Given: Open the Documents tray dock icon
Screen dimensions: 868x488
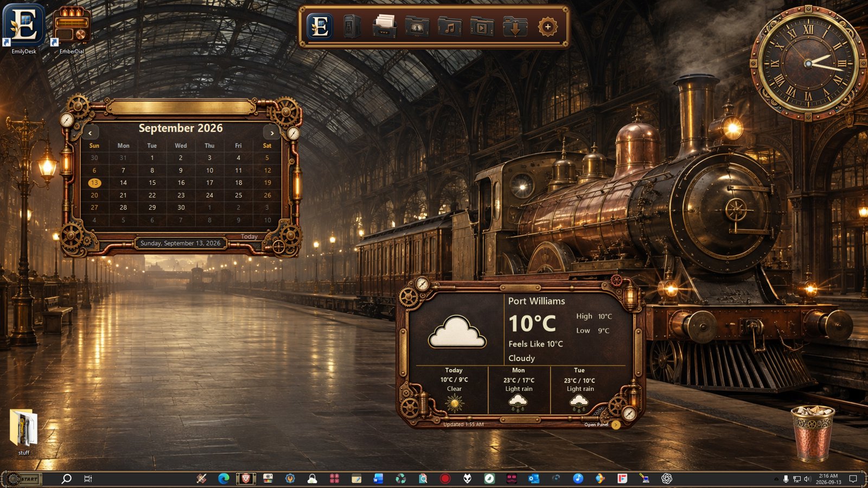Looking at the screenshot, I should (384, 26).
